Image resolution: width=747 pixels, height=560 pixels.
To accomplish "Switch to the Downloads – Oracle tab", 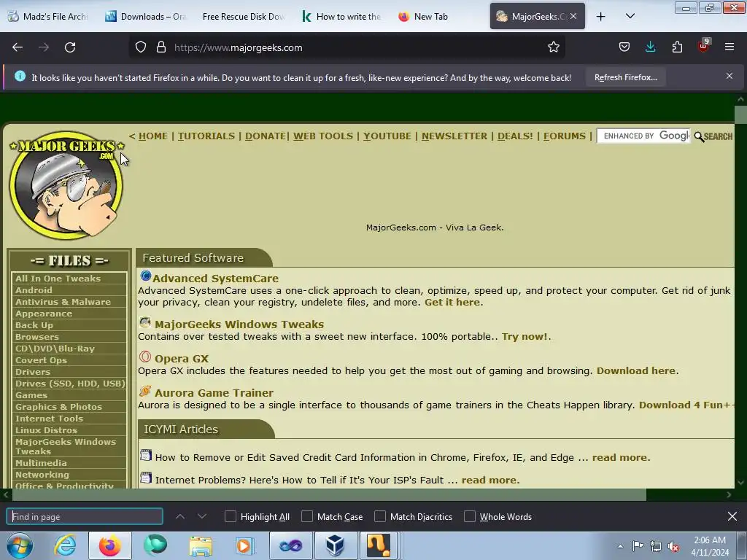I will 146,17.
